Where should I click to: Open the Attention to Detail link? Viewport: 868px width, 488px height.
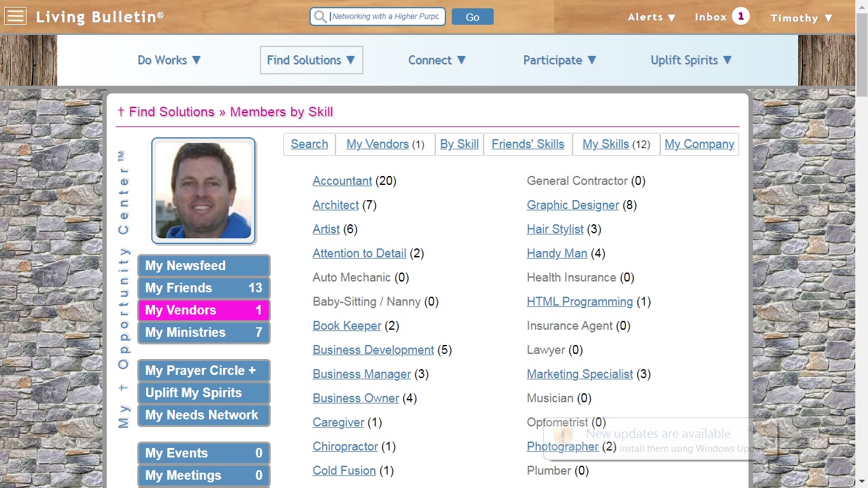(359, 254)
